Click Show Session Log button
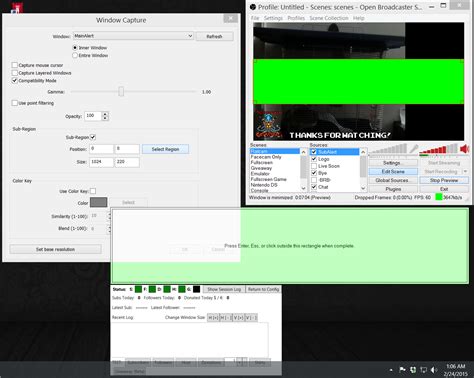474x378 pixels. (x=224, y=289)
